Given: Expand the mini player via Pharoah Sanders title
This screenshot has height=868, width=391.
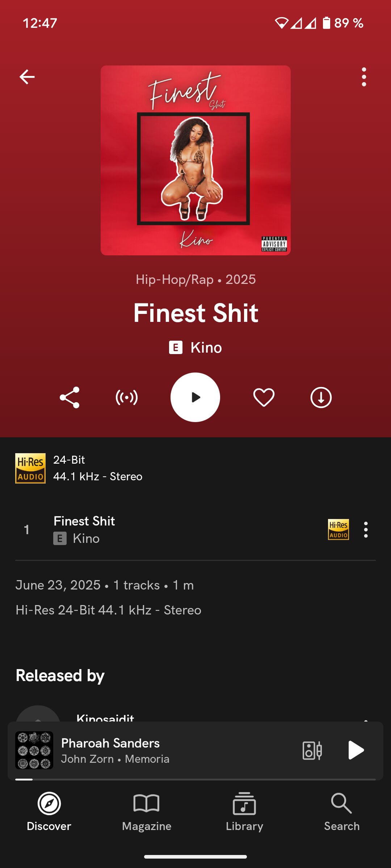Looking at the screenshot, I should pos(110,743).
